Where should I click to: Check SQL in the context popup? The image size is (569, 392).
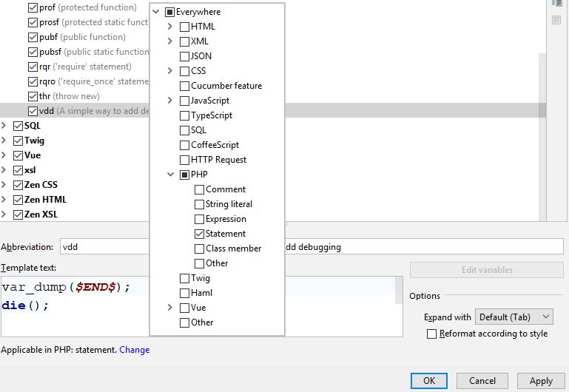(184, 131)
